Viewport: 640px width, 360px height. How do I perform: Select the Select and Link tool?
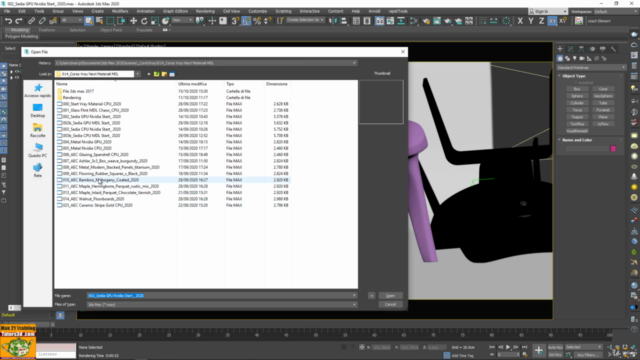31,21
